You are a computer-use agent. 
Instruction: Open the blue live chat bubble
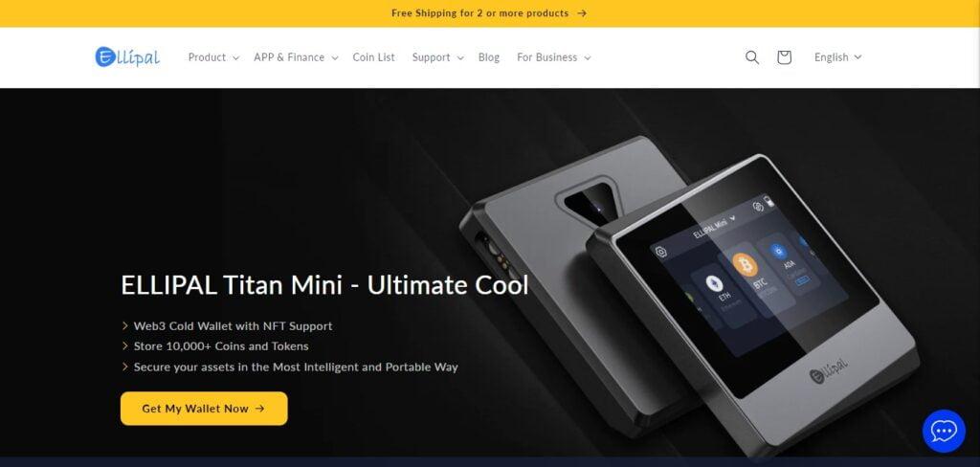click(944, 431)
